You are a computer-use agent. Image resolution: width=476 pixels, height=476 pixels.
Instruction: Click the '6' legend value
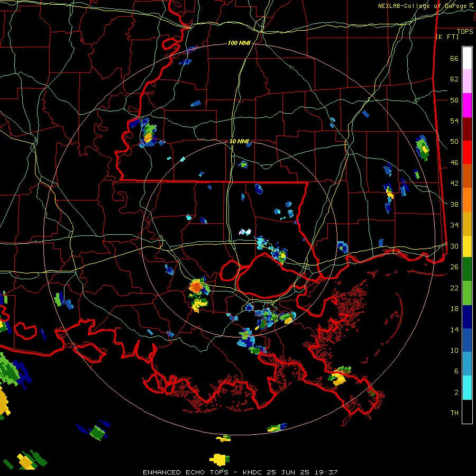point(456,371)
